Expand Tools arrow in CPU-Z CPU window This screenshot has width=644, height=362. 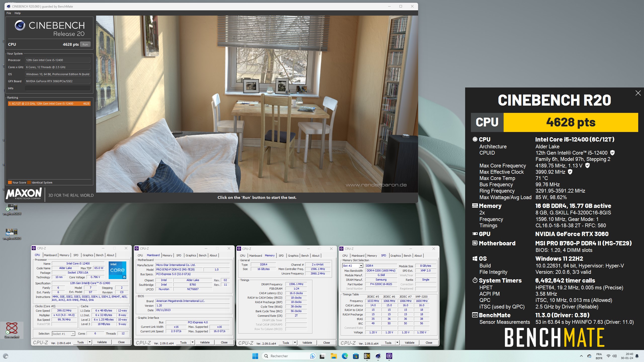pos(89,342)
